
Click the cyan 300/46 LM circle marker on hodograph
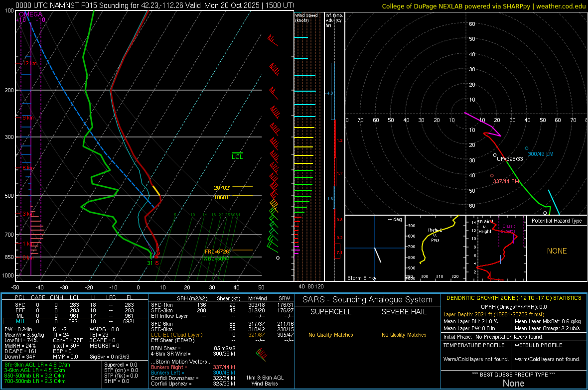(527, 148)
